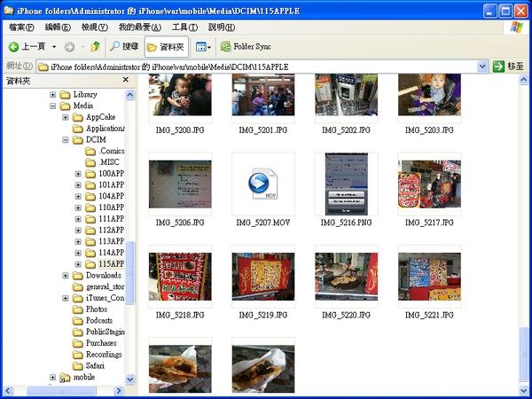Open the IMG_5207.MOV video file icon
This screenshot has height=399, width=532.
262,184
